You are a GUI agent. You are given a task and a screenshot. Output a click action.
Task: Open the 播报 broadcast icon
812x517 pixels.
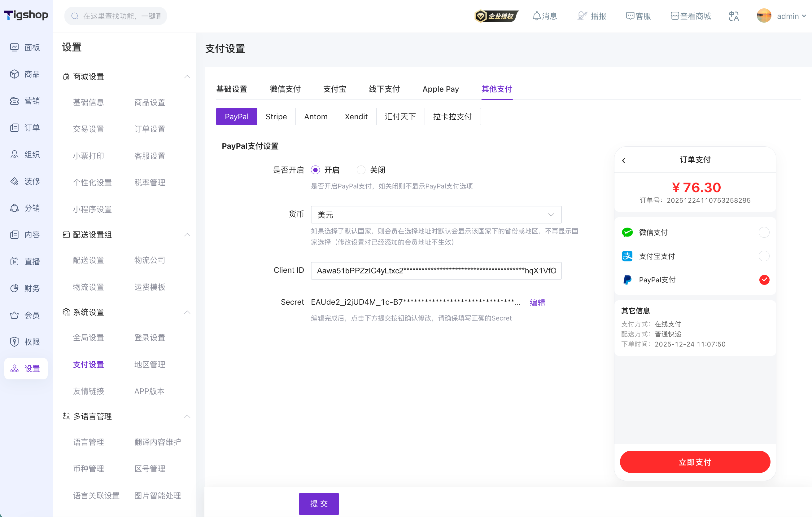[582, 16]
